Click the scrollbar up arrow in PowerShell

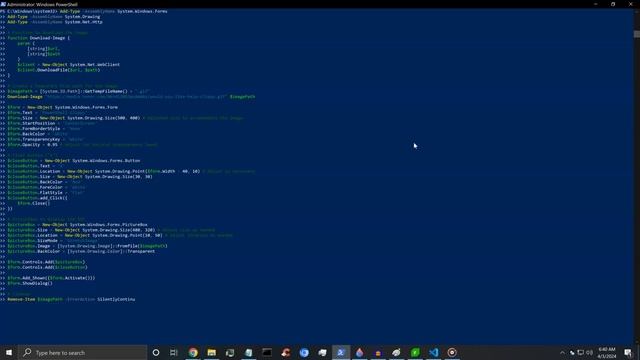637,11
